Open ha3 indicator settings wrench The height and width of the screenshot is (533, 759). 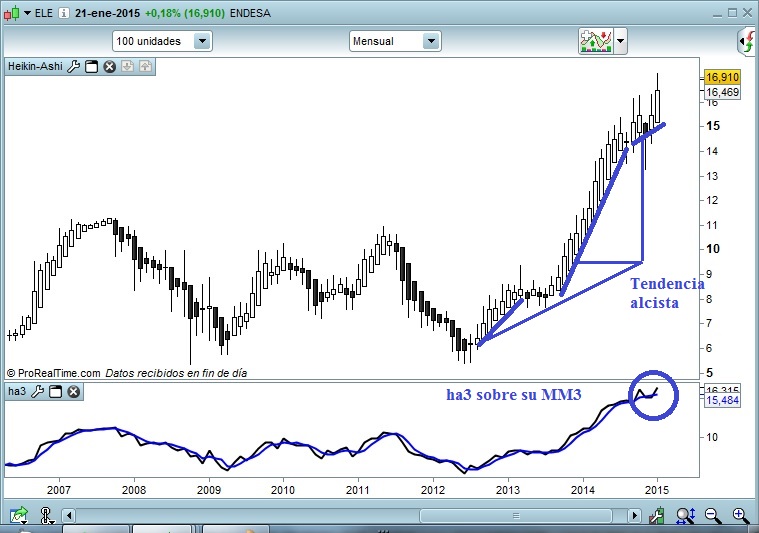(x=37, y=391)
